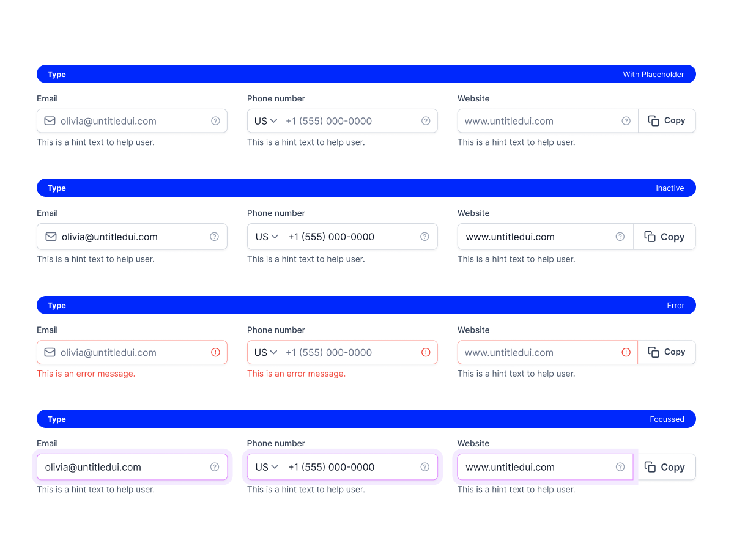The image size is (734, 560).
Task: Click the Email label in the With Placeholder row
Action: tap(47, 98)
